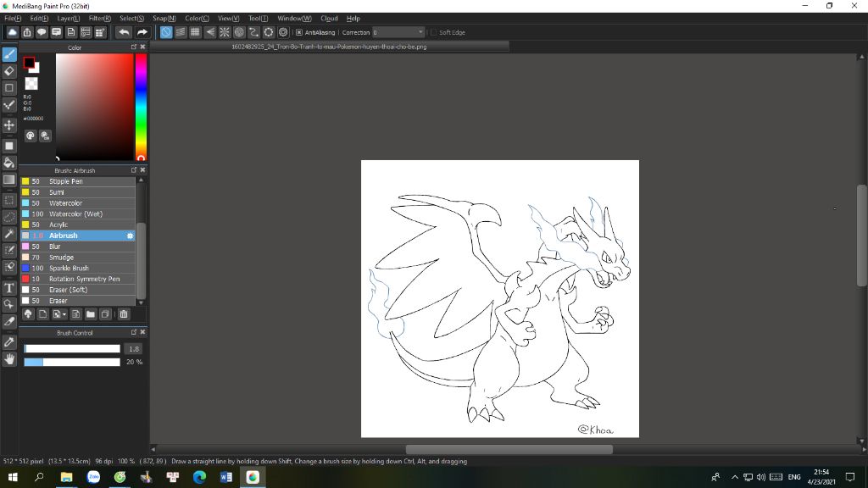868x488 pixels.
Task: Open the Windows Start menu
Action: (x=13, y=477)
